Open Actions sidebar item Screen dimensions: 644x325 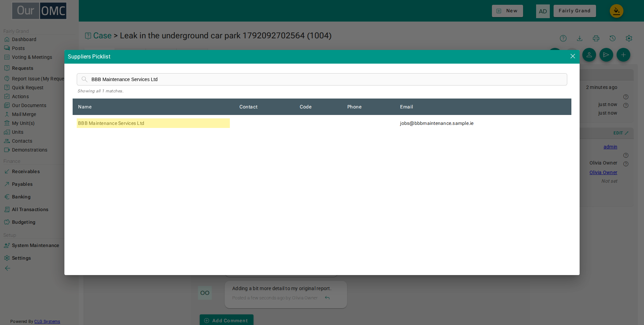(x=20, y=96)
